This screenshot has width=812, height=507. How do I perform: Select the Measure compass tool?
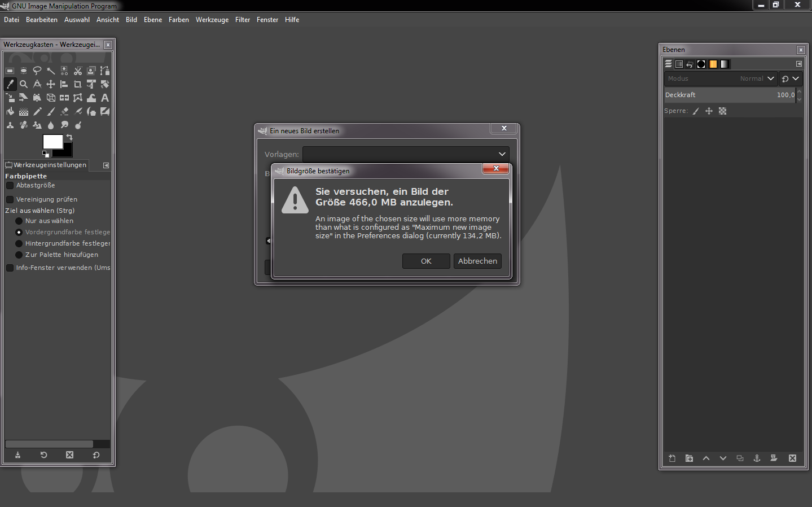pos(37,84)
